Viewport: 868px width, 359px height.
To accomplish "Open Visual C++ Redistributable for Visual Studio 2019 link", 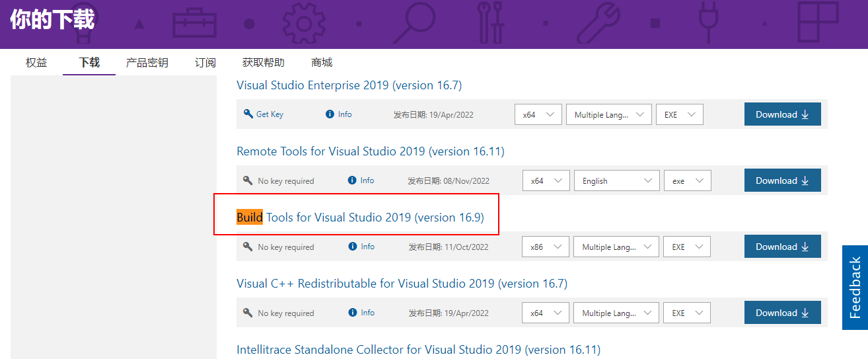I will pyautogui.click(x=402, y=284).
